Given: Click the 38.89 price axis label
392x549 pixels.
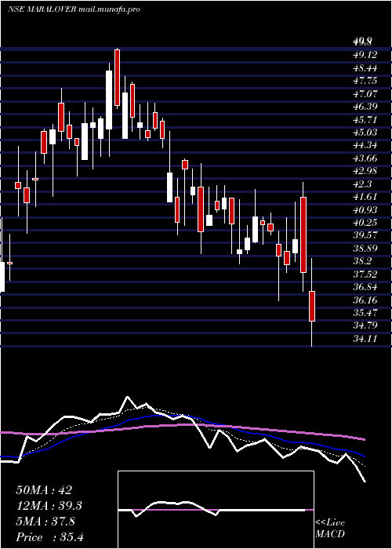Looking at the screenshot, I should click(365, 249).
